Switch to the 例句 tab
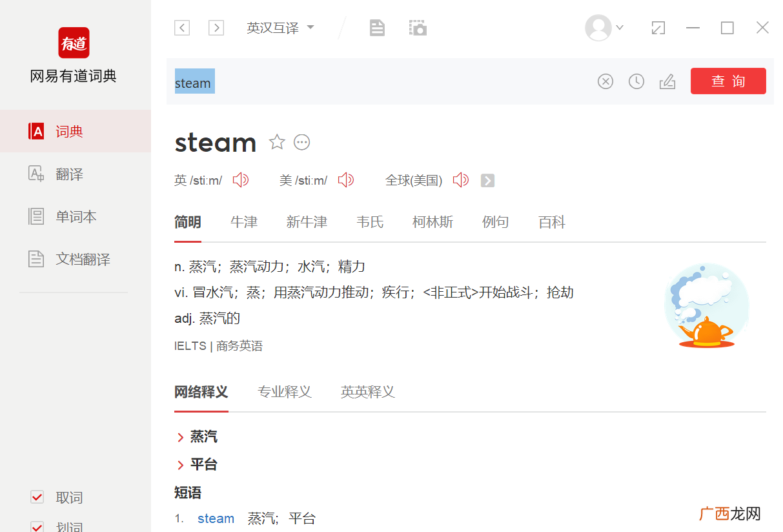The width and height of the screenshot is (783, 532). (495, 222)
